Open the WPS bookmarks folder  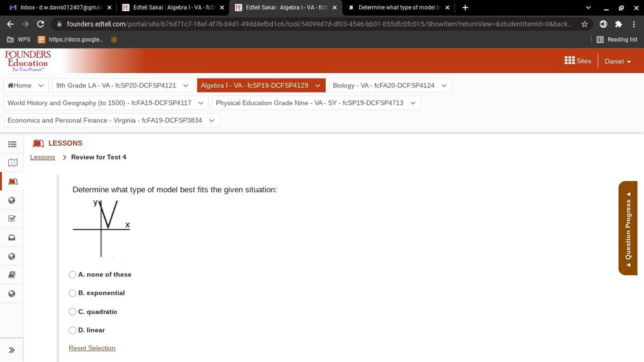tap(19, 40)
